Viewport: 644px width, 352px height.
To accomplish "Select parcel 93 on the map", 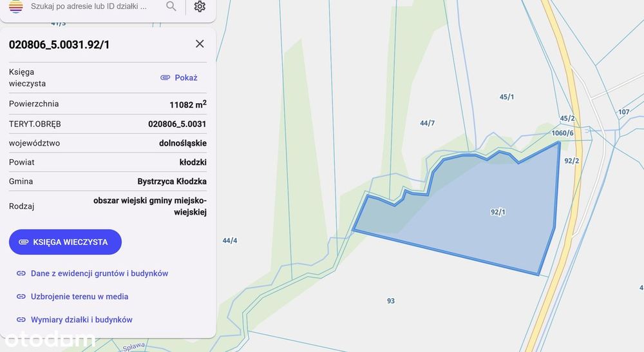I will point(391,301).
